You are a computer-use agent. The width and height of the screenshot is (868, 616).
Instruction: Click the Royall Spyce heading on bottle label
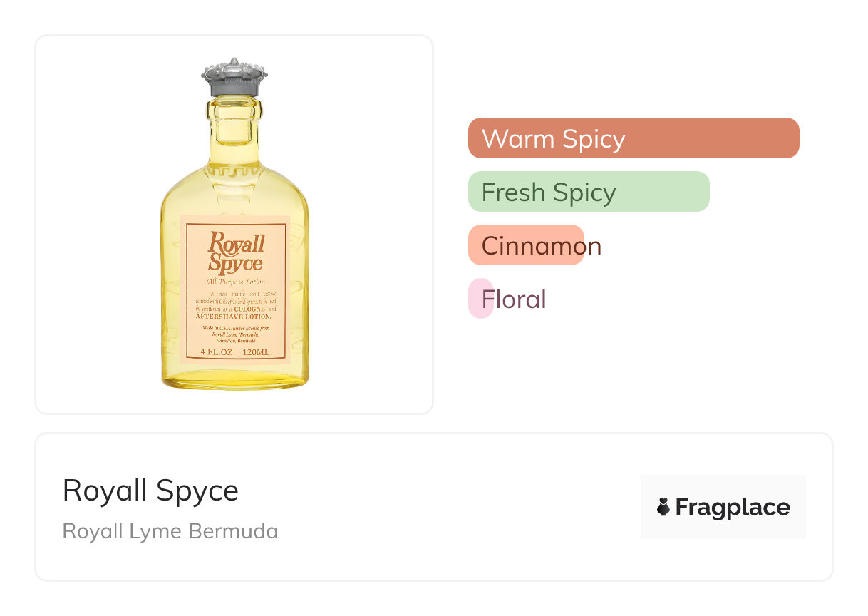tap(236, 253)
